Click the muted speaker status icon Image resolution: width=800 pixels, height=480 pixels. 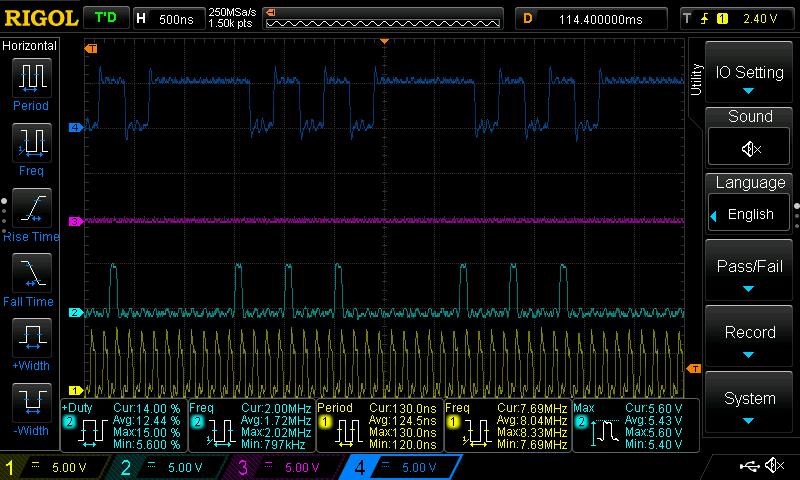click(x=775, y=465)
